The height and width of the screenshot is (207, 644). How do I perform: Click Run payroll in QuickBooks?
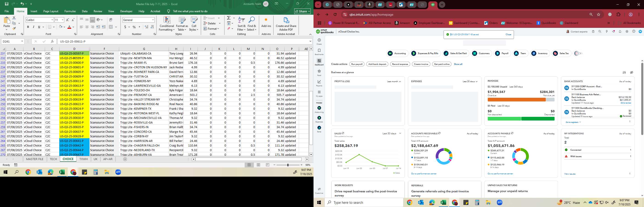pyautogui.click(x=357, y=64)
